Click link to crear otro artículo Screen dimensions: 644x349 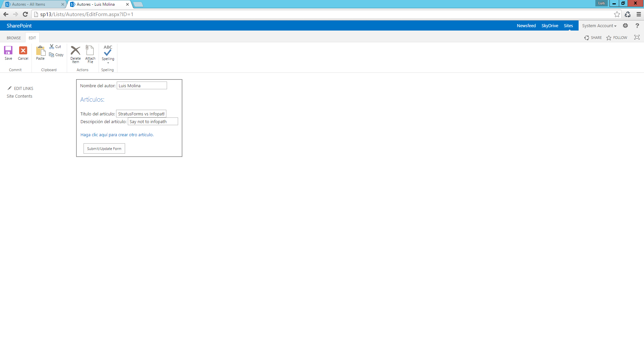tap(117, 135)
